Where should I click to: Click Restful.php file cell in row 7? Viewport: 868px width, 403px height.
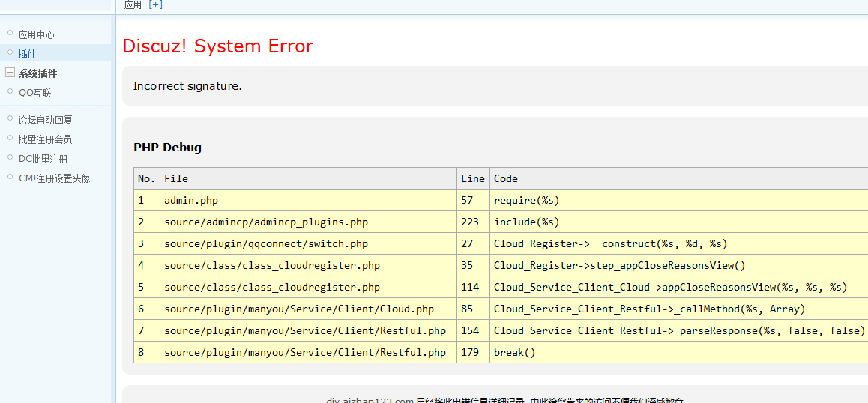click(x=308, y=330)
